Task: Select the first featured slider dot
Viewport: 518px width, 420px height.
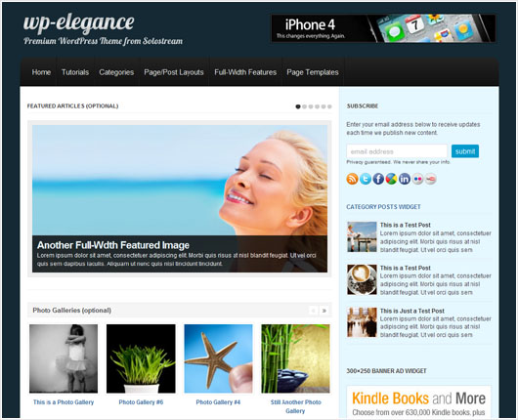Action: (298, 106)
